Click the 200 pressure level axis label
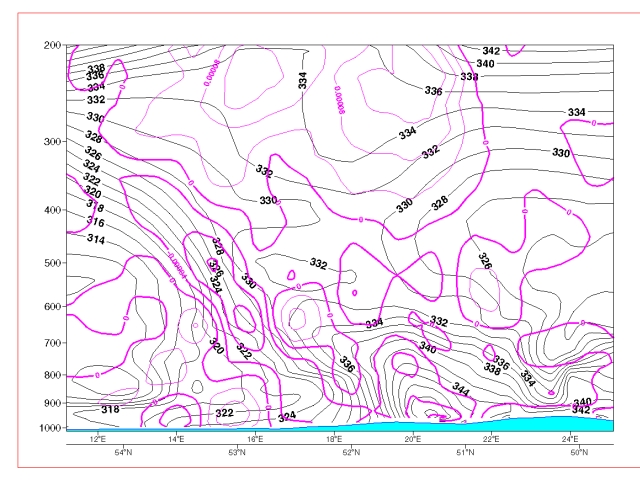This screenshot has width=640, height=494. [x=52, y=46]
